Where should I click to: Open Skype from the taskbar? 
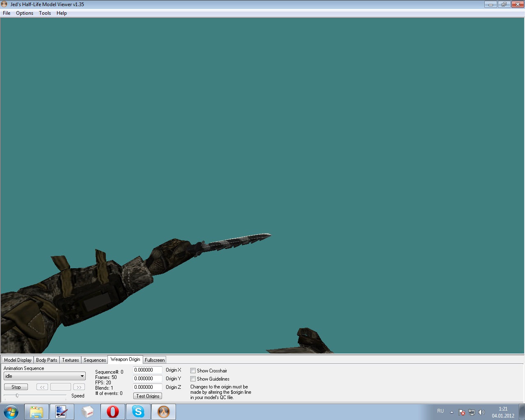tap(138, 412)
